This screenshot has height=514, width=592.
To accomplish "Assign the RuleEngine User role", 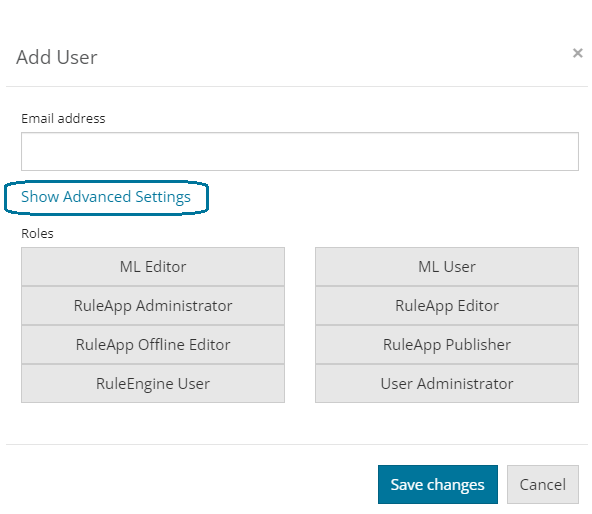I will pyautogui.click(x=153, y=383).
